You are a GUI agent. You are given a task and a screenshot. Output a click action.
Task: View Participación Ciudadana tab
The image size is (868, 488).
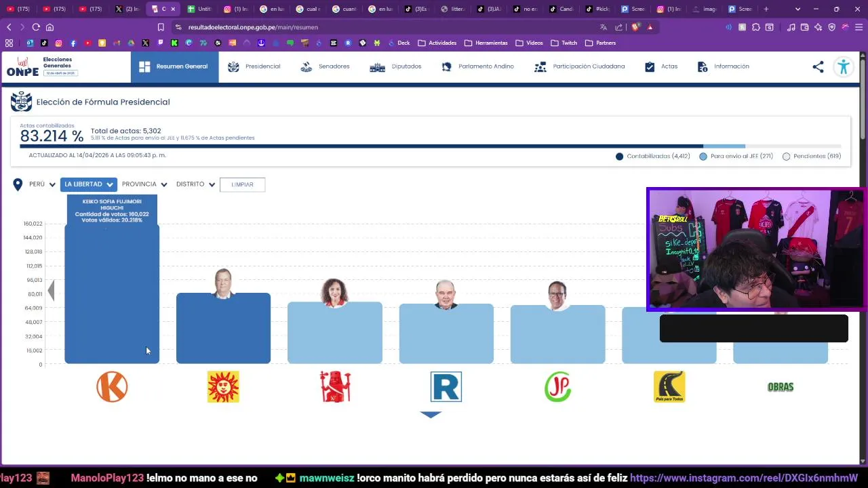[579, 66]
